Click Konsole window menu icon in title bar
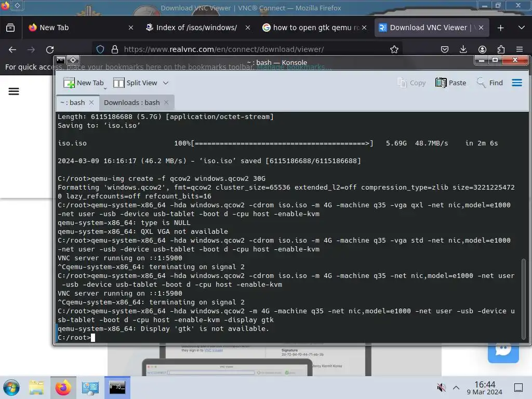532x399 pixels. click(x=60, y=60)
